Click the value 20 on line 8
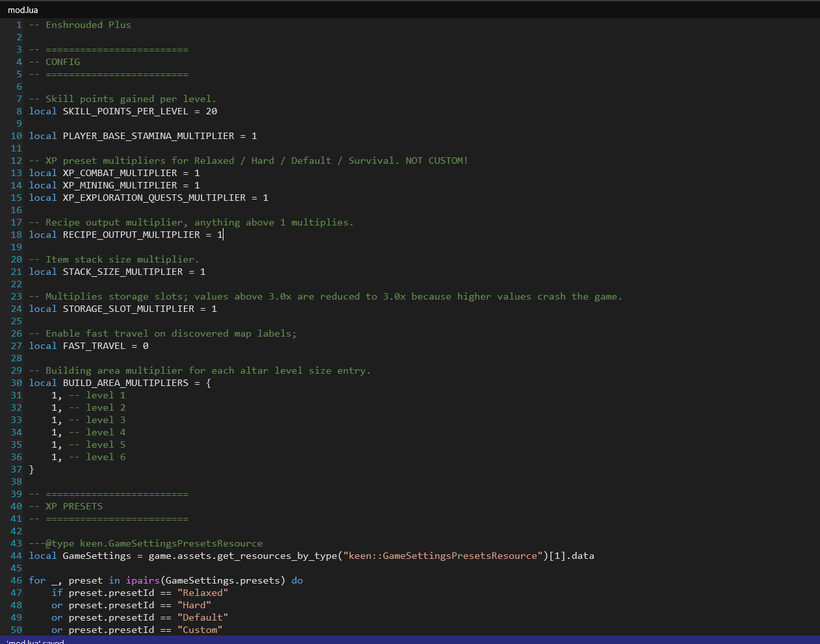Image resolution: width=820 pixels, height=644 pixels. point(211,111)
